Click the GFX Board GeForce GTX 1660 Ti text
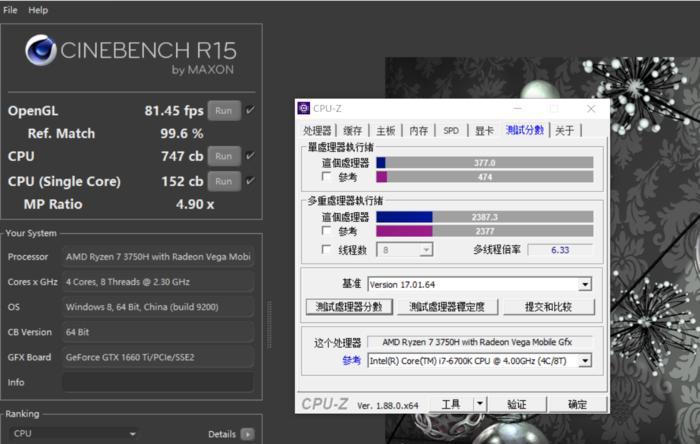This screenshot has width=700, height=444. point(130,357)
